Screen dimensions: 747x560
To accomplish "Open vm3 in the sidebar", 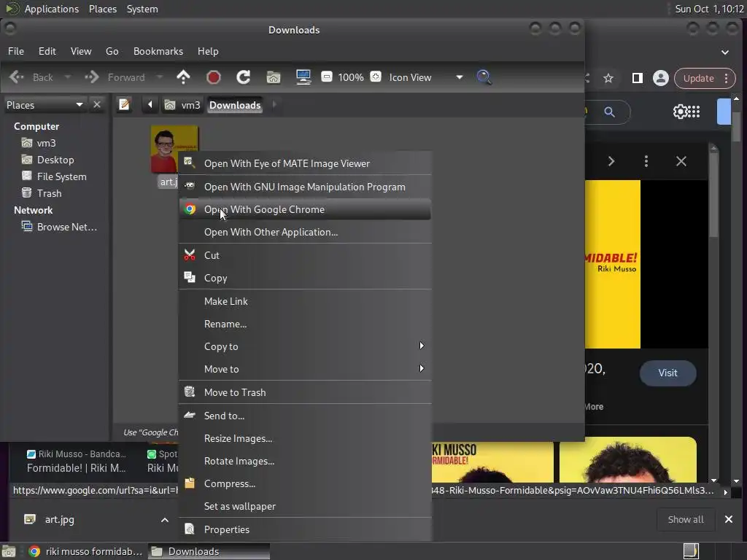I will 46,143.
